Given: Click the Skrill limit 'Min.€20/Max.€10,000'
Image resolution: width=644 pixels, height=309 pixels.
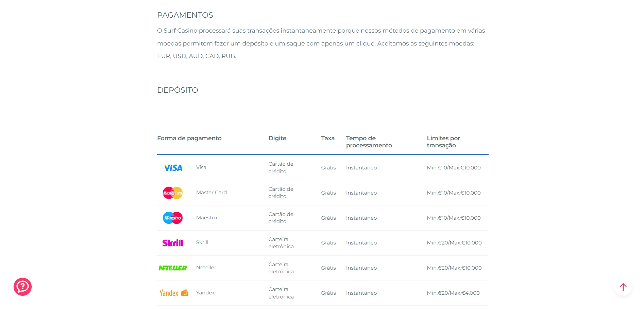Looking at the screenshot, I should point(454,243).
